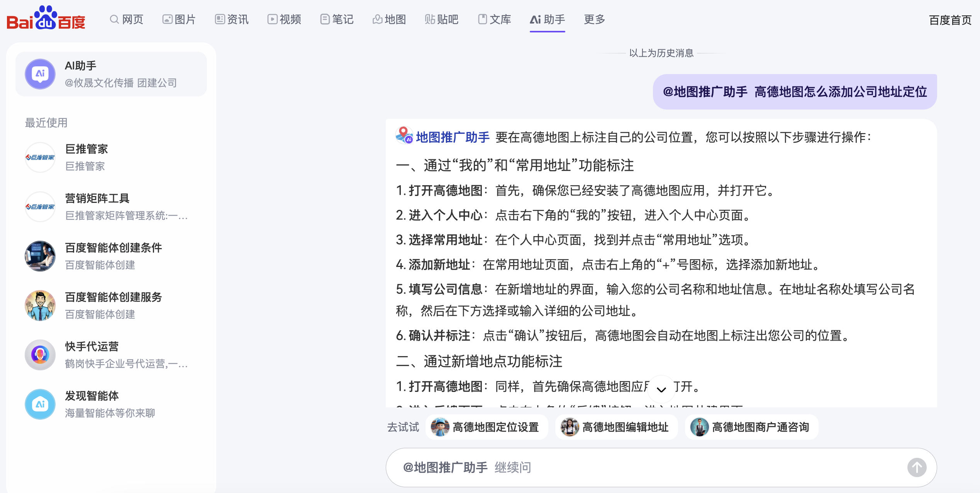Open the 地图 tab
This screenshot has width=980, height=493.
click(x=389, y=19)
